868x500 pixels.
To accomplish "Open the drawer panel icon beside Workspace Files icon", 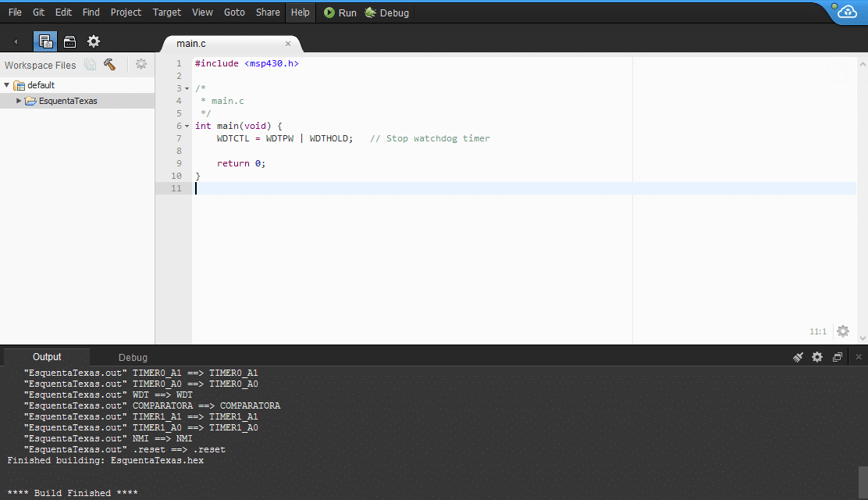I will [69, 41].
